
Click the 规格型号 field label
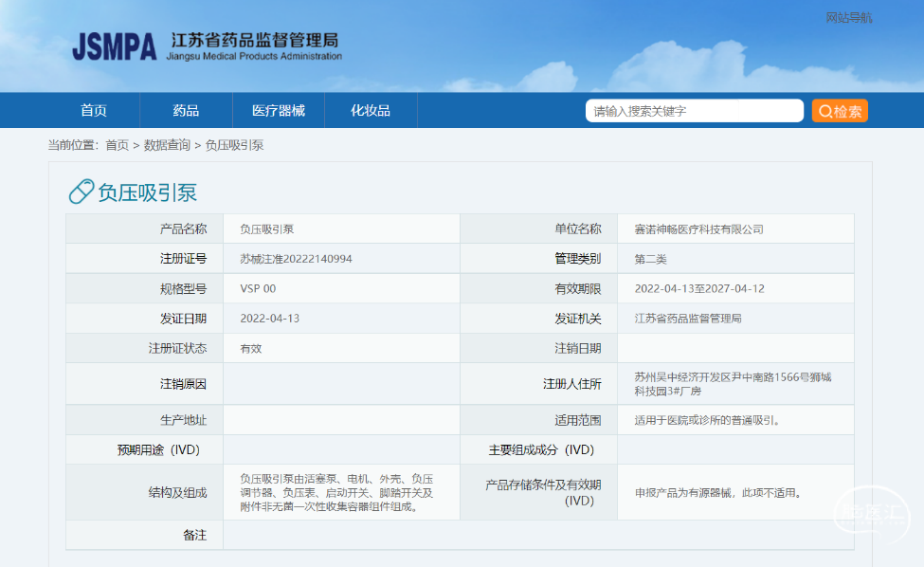pos(183,289)
